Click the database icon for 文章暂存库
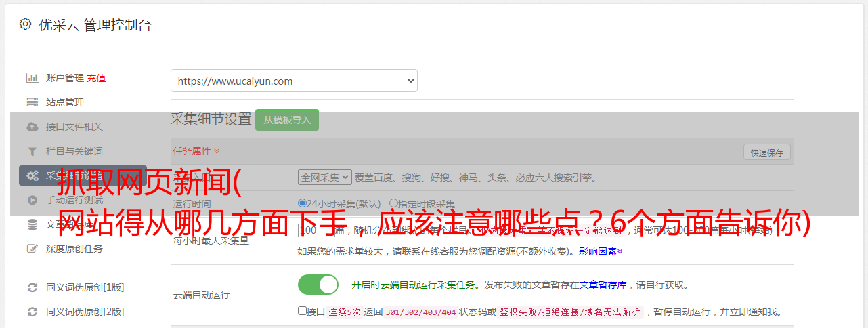Viewport: 868px width, 328px height. (x=32, y=224)
